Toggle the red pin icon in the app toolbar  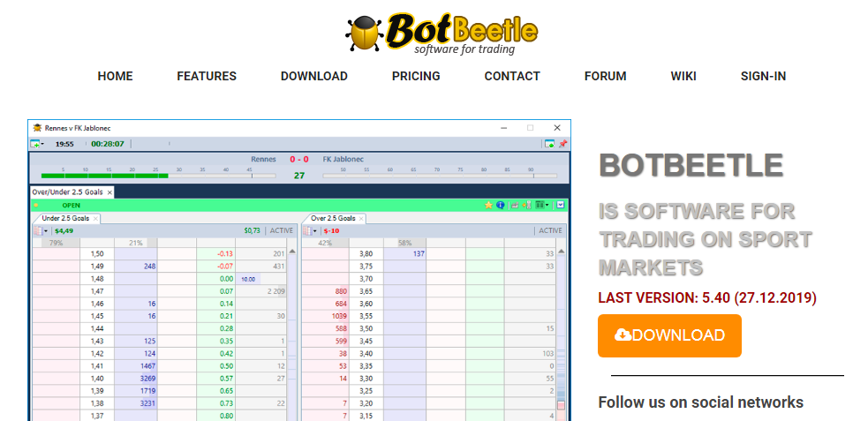(562, 144)
